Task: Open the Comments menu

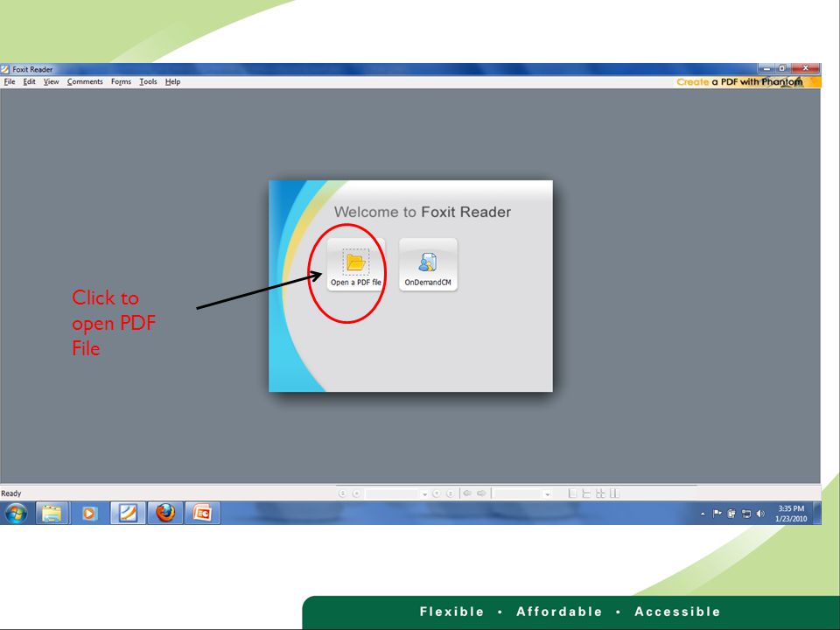Action: [x=85, y=81]
